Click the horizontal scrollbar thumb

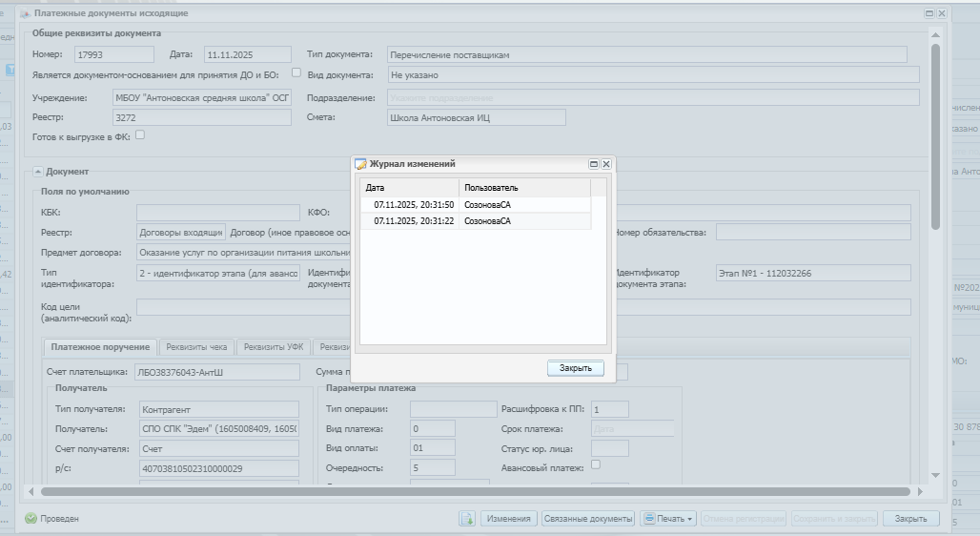475,491
